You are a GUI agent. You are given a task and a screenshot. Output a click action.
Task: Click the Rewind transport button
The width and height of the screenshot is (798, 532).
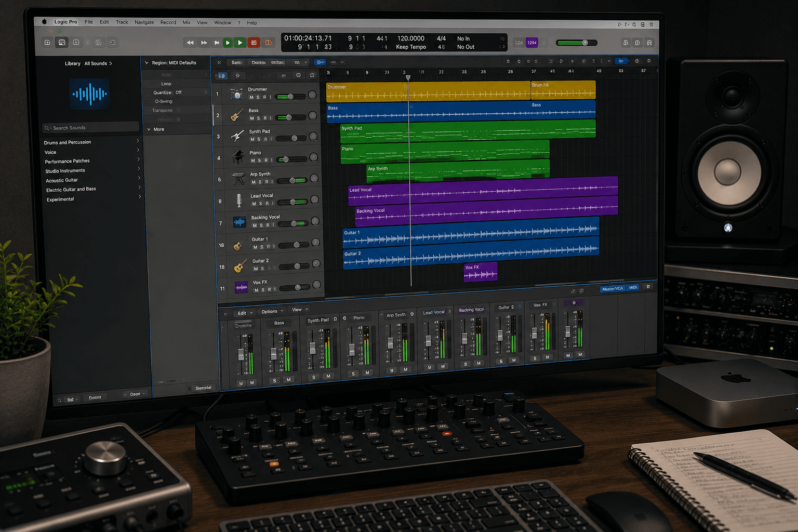point(190,43)
